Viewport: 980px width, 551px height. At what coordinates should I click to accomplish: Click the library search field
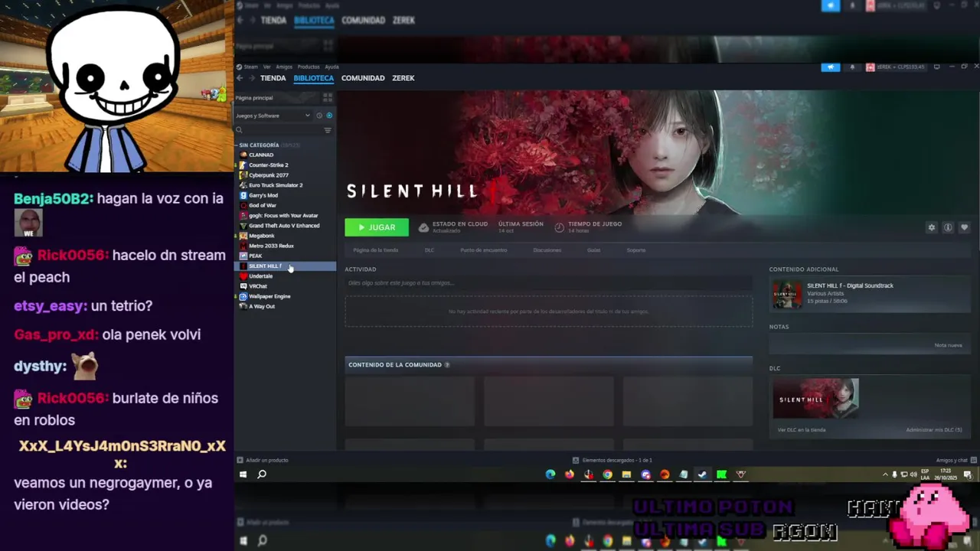pos(278,130)
